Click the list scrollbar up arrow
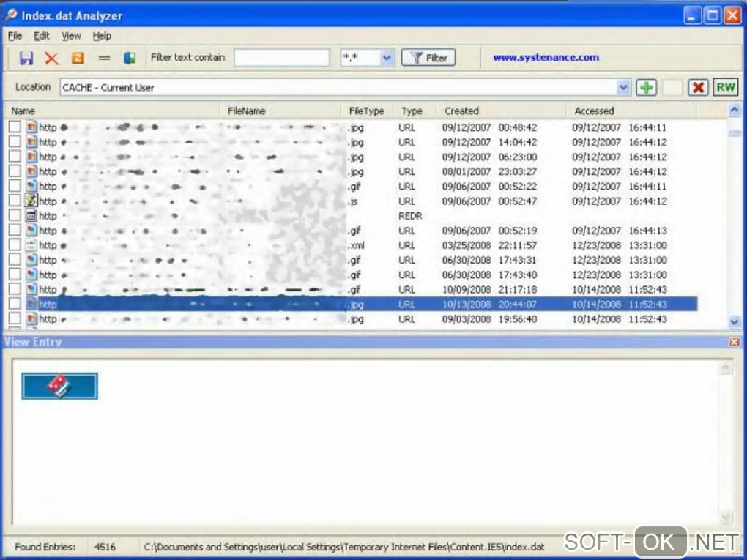 734,111
